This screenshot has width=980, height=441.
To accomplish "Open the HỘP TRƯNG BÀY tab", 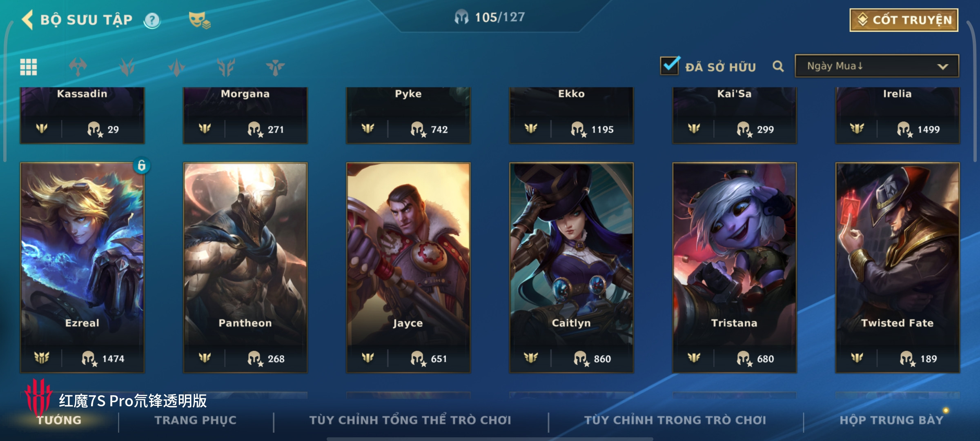I will pos(891,420).
